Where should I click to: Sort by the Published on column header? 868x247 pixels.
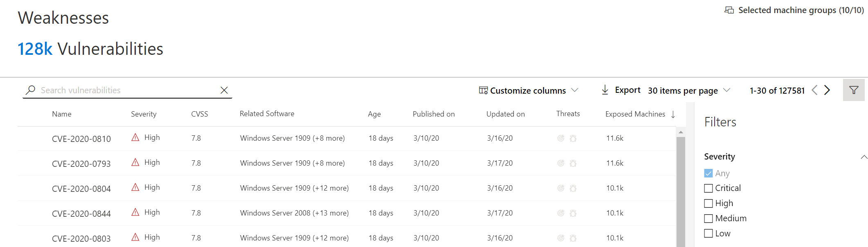click(x=433, y=114)
